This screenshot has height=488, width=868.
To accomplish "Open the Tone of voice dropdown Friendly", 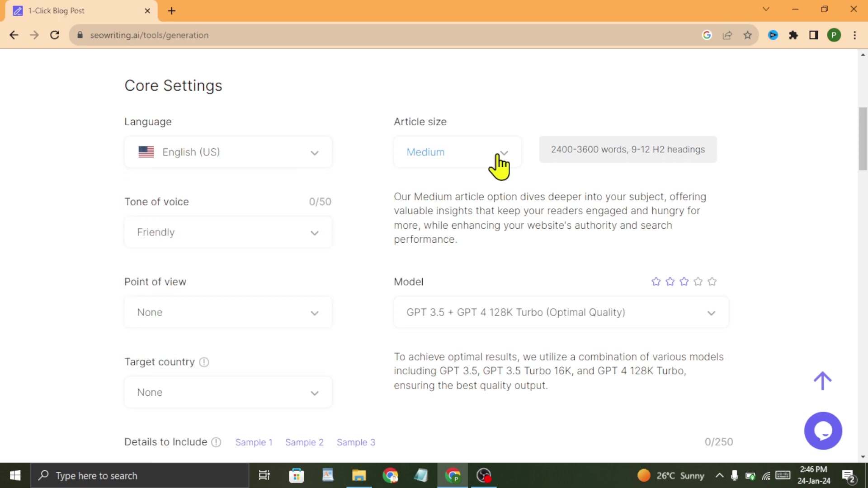I will [x=228, y=232].
